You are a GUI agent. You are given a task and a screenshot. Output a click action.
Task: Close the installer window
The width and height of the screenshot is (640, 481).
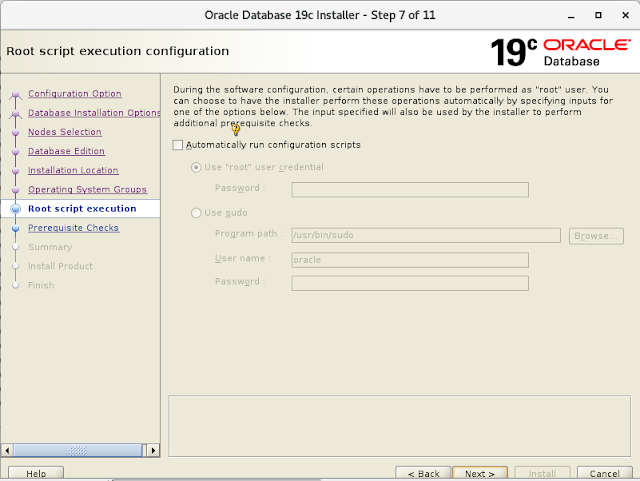pyautogui.click(x=625, y=15)
